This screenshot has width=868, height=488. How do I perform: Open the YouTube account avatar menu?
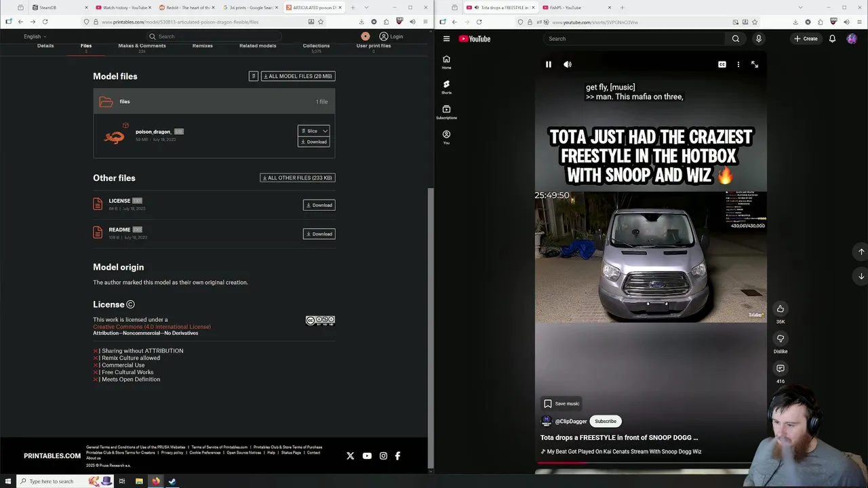852,39
